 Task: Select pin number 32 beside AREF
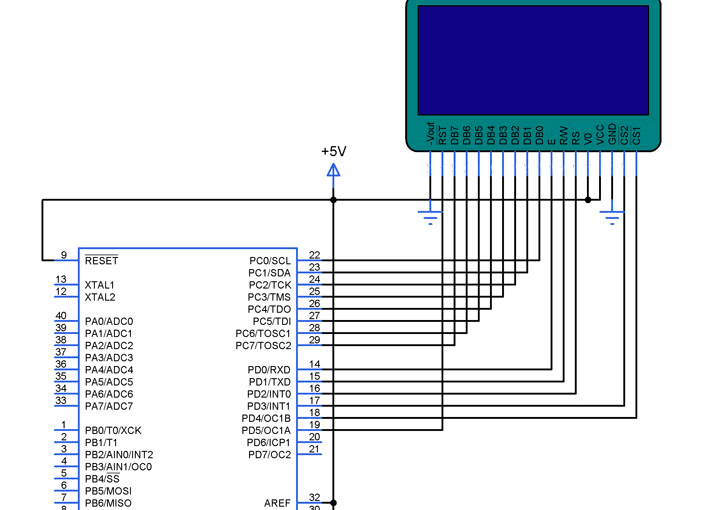pyautogui.click(x=315, y=497)
